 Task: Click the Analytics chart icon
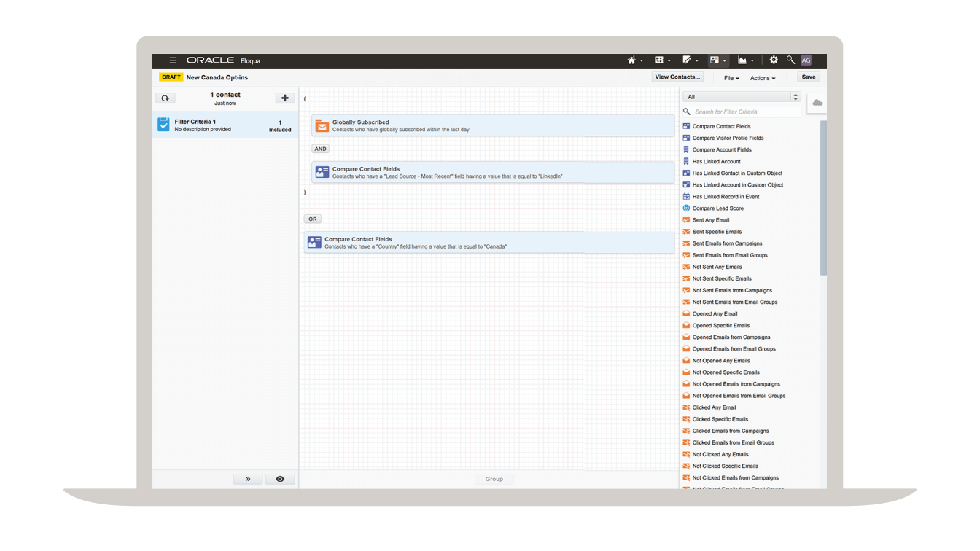(x=742, y=60)
